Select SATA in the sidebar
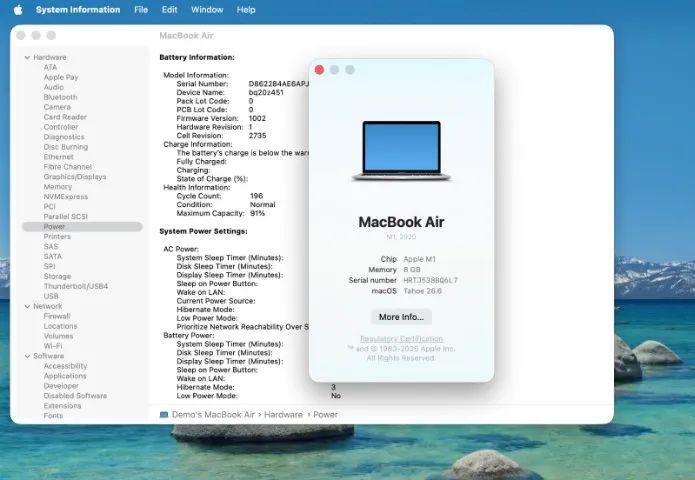695x480 pixels. (53, 257)
